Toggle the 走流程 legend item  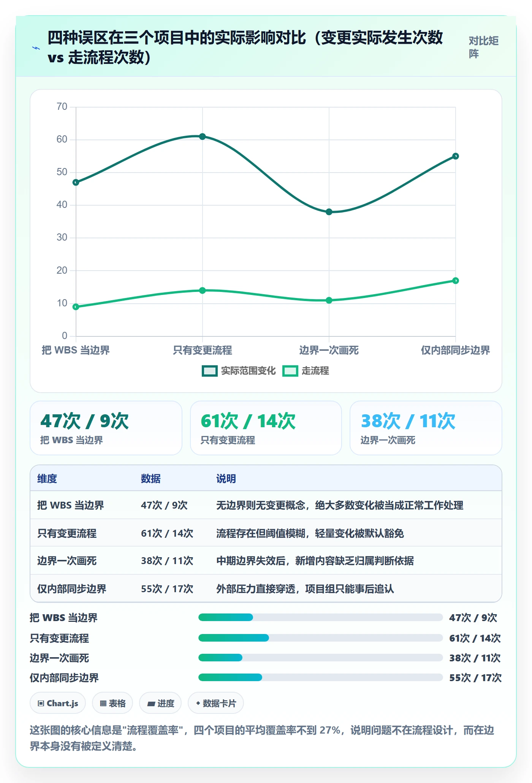tap(306, 371)
